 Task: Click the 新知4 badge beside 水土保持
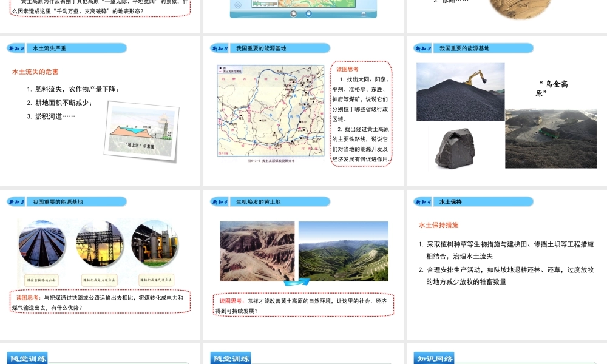coord(422,201)
